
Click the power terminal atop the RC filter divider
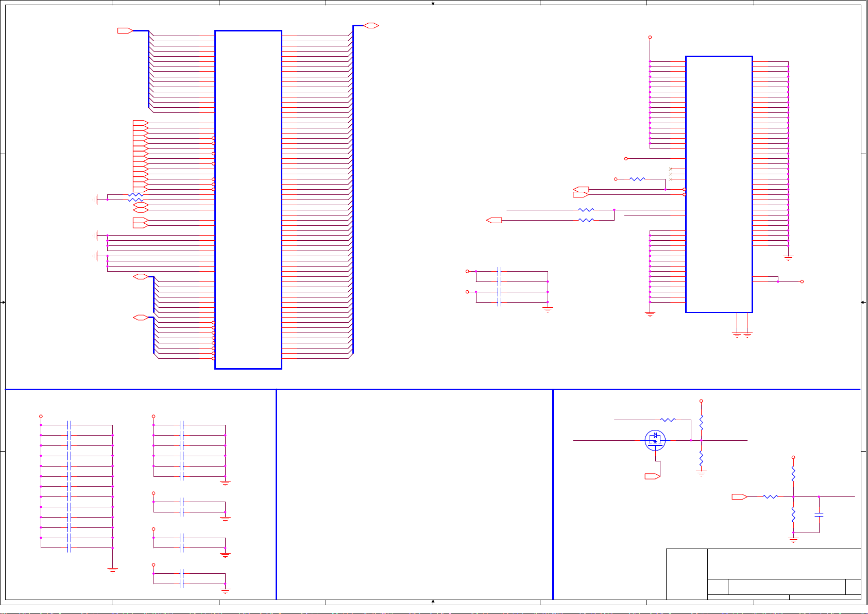(x=793, y=457)
